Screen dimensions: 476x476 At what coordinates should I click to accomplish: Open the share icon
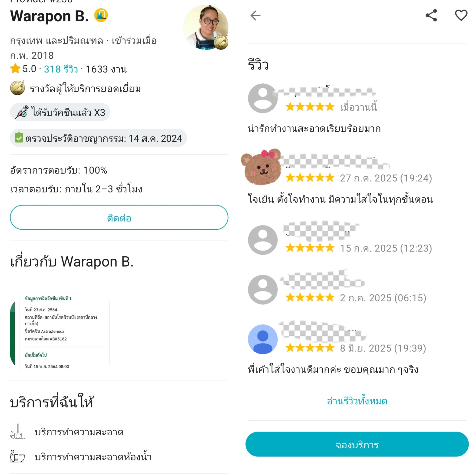tap(431, 16)
